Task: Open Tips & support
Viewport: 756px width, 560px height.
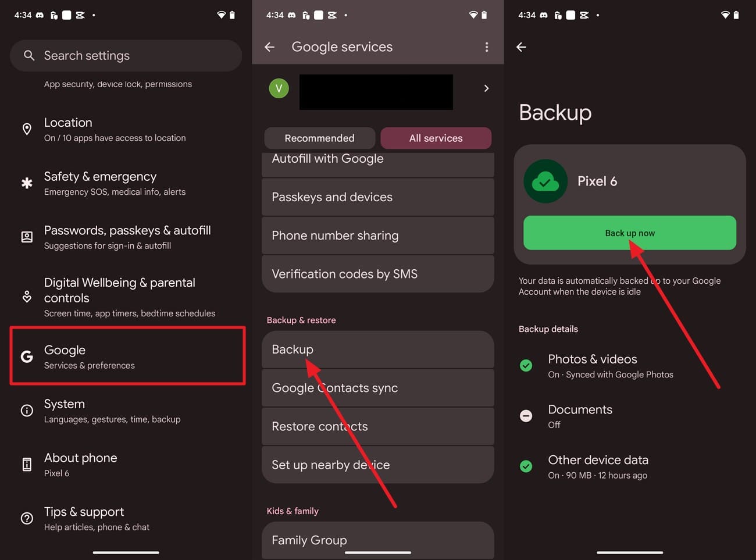Action: (x=126, y=519)
